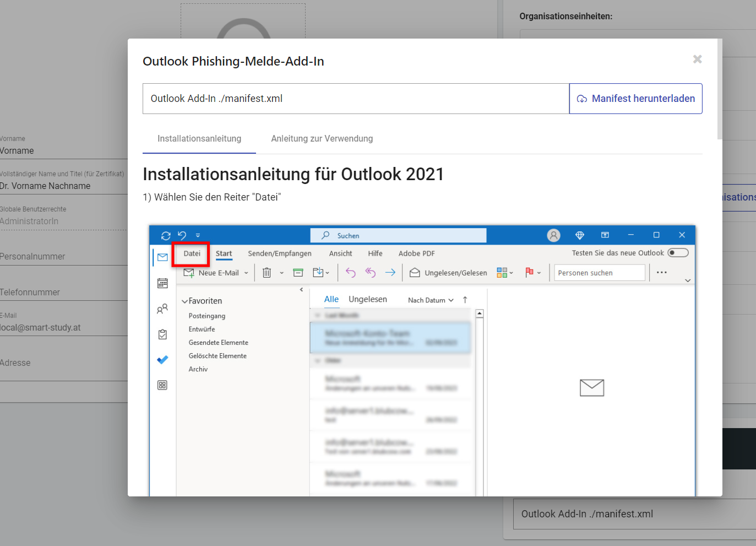Screen dimensions: 756x546
Task: Click the sync refresh icon in title bar
Action: pyautogui.click(x=166, y=235)
